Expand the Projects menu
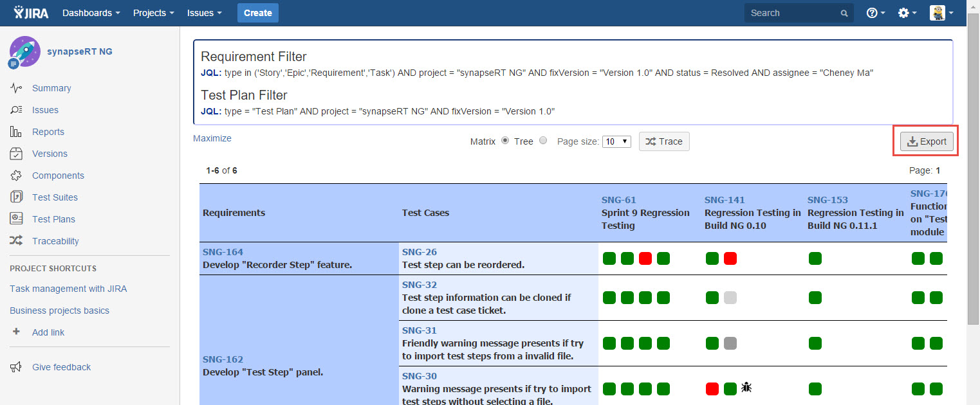The width and height of the screenshot is (980, 405). click(154, 13)
